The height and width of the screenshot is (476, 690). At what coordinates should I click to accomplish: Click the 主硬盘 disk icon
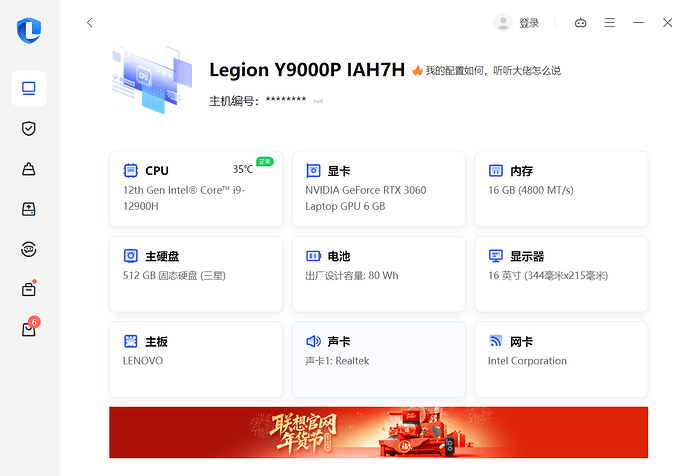click(x=131, y=256)
